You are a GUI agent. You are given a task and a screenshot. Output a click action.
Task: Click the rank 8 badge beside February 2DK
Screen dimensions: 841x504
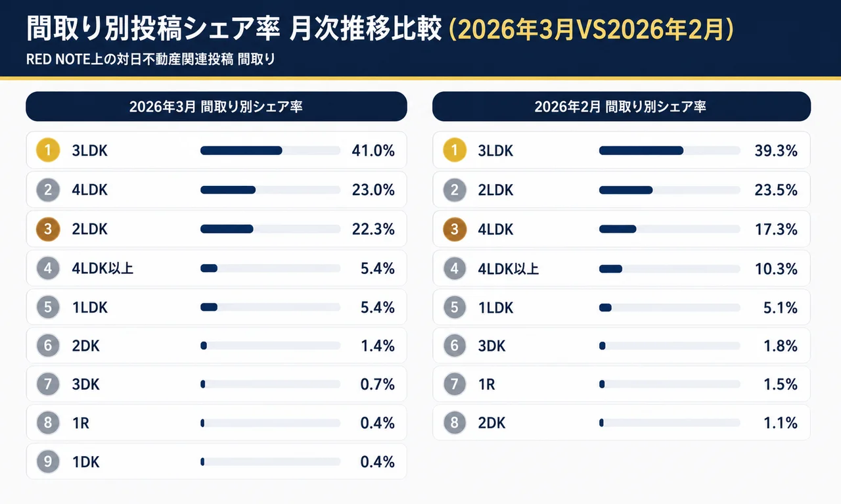(x=455, y=423)
